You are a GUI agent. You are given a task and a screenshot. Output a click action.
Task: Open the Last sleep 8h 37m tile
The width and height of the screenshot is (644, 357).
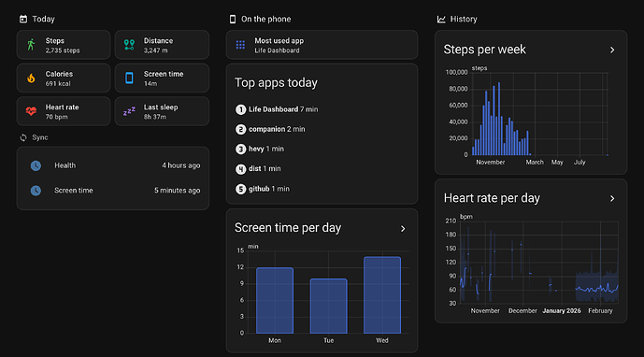[162, 111]
